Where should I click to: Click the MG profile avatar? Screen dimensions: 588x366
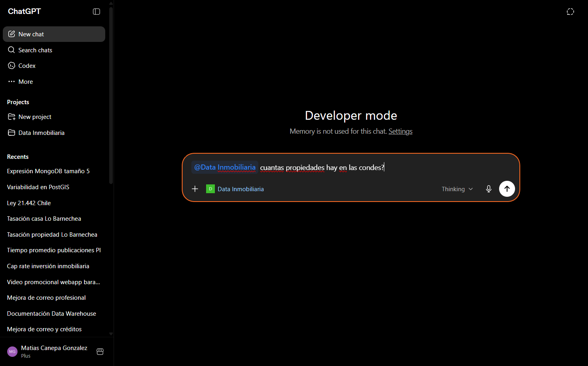tap(12, 352)
